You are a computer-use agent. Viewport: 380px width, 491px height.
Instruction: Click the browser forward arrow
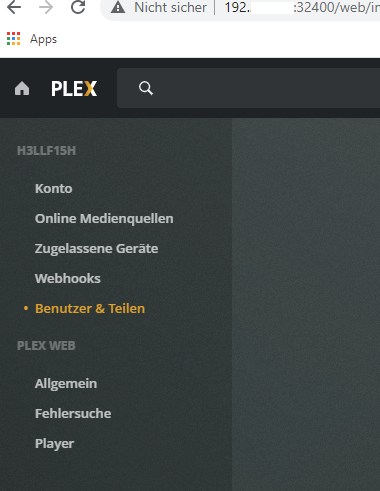tap(46, 8)
